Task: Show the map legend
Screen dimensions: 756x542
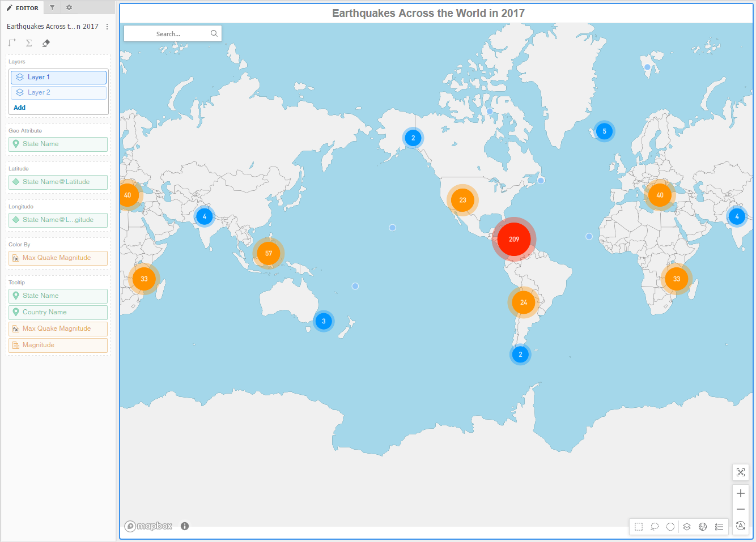Action: point(719,526)
